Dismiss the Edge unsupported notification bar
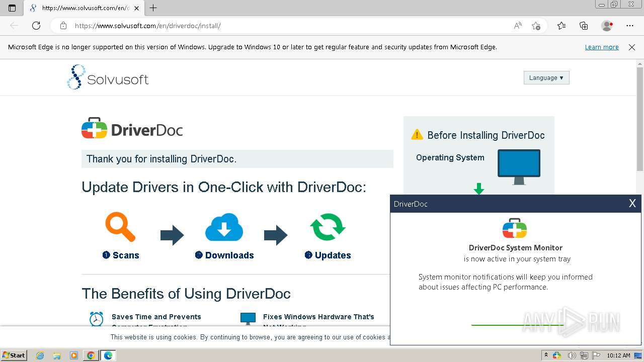 (632, 47)
